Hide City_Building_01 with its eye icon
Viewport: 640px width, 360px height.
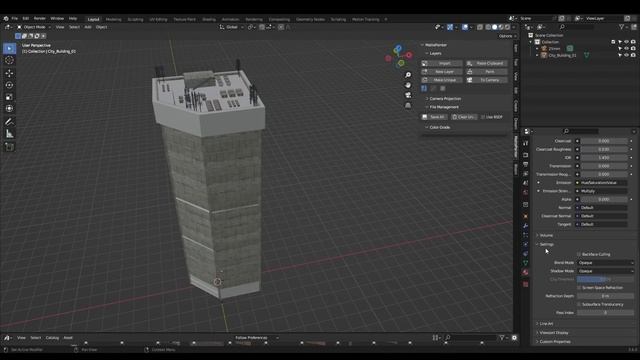[627, 55]
